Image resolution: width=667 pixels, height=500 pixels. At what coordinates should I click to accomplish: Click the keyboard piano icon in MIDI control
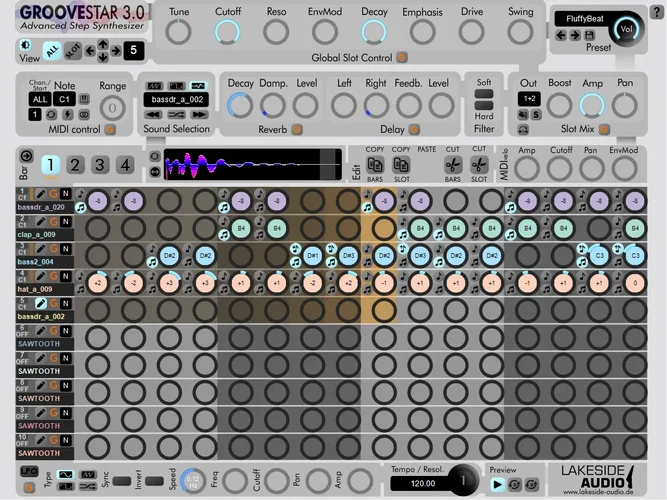(84, 99)
